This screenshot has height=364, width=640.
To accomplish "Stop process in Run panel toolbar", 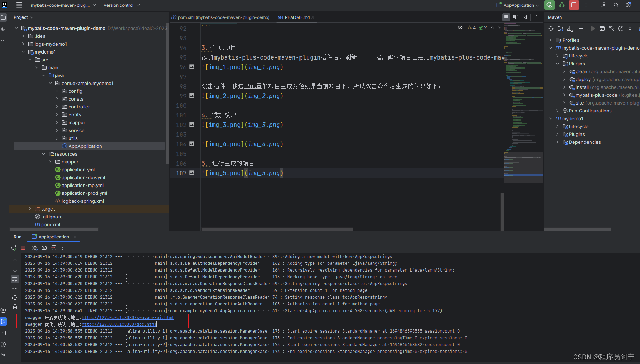I will pyautogui.click(x=23, y=248).
